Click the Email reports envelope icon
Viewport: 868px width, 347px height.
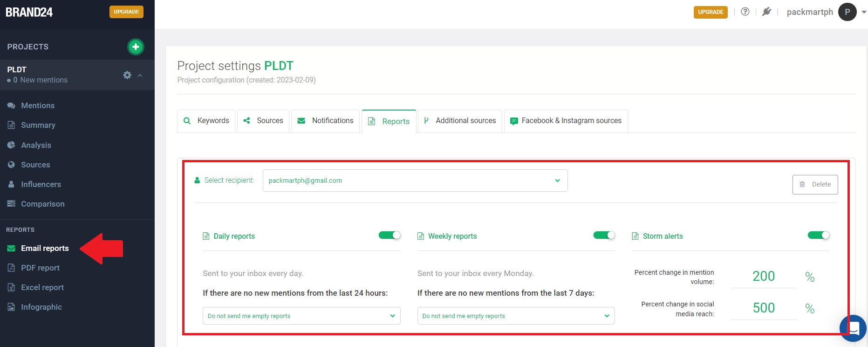click(x=11, y=248)
